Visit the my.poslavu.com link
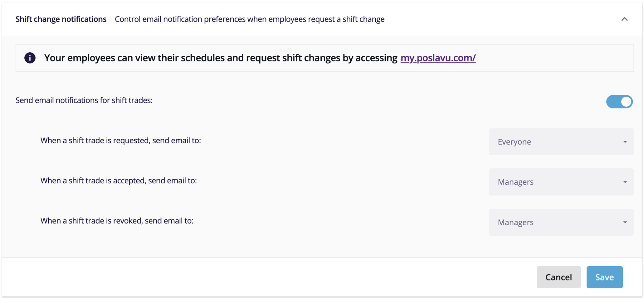 (x=438, y=58)
